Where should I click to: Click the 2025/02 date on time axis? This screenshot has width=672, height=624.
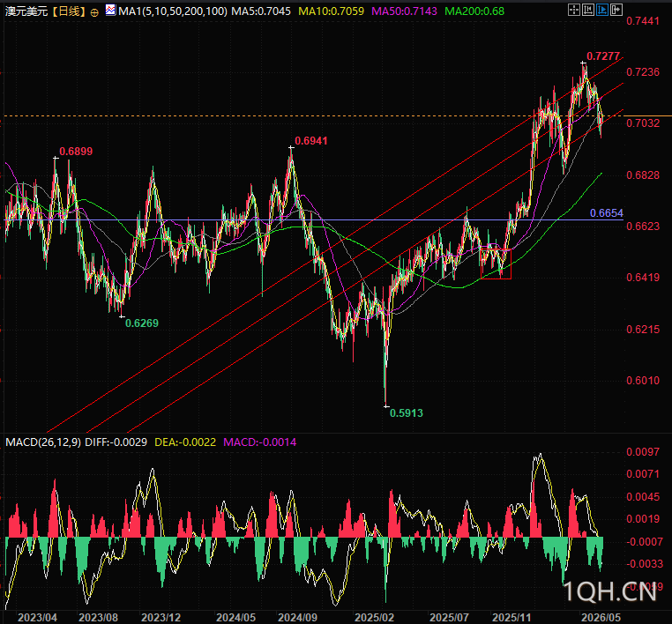pos(374,618)
